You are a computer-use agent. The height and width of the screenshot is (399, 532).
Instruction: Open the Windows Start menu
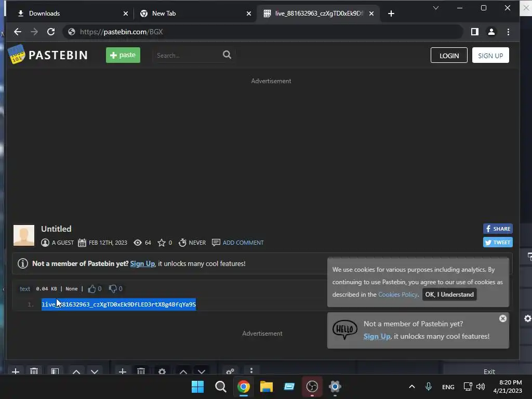click(x=198, y=387)
